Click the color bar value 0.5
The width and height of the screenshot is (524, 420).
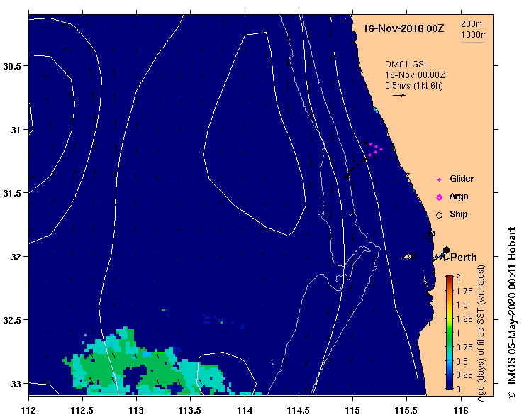pyautogui.click(x=462, y=362)
